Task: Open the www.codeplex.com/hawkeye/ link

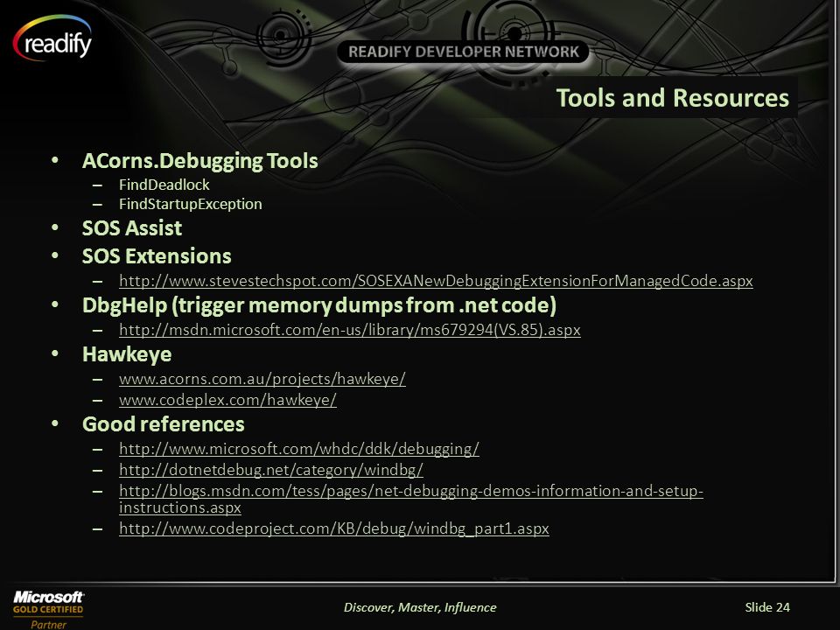Action: coord(227,400)
